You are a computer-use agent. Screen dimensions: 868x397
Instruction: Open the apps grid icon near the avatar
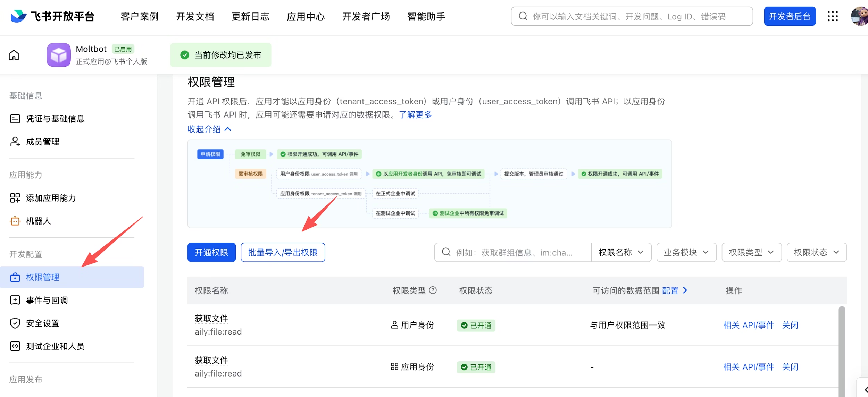(833, 16)
